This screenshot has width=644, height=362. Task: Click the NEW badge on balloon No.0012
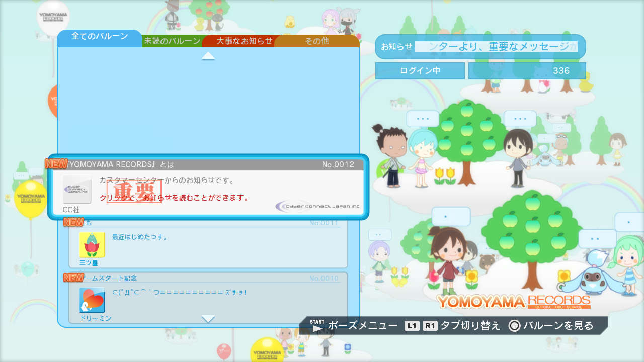tap(56, 163)
